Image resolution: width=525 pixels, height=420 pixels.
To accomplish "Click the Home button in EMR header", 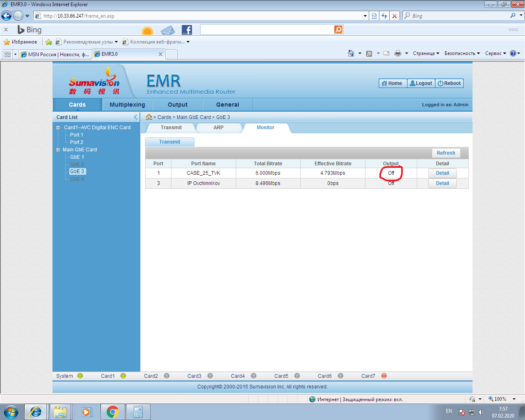I will (393, 83).
